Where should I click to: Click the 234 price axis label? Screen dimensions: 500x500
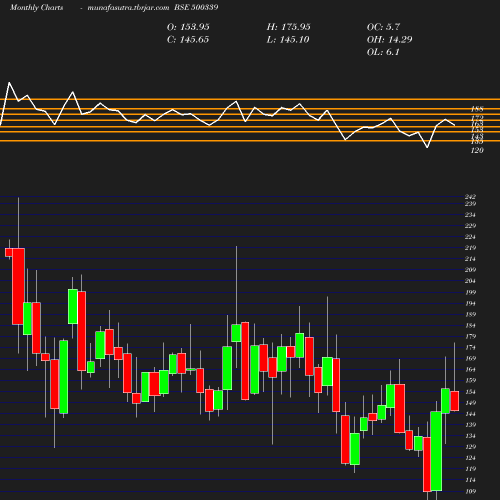pos(470,215)
